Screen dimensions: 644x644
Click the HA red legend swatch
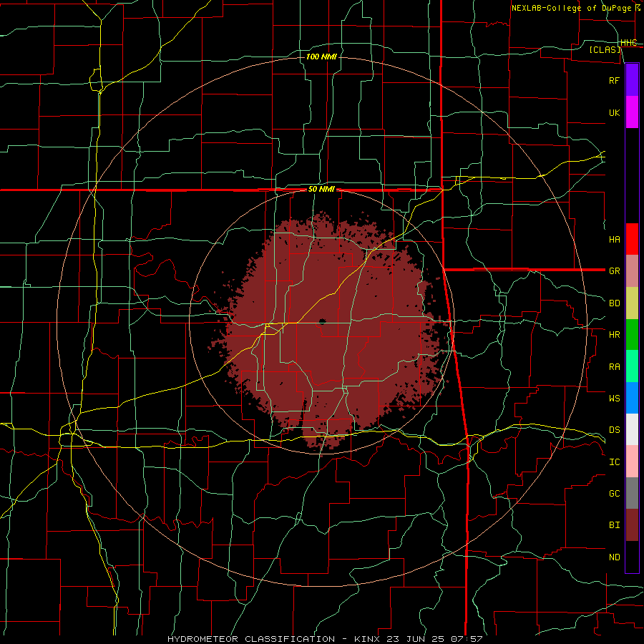[632, 239]
